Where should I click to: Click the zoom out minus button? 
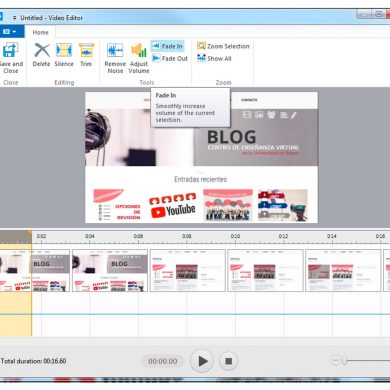click(335, 360)
